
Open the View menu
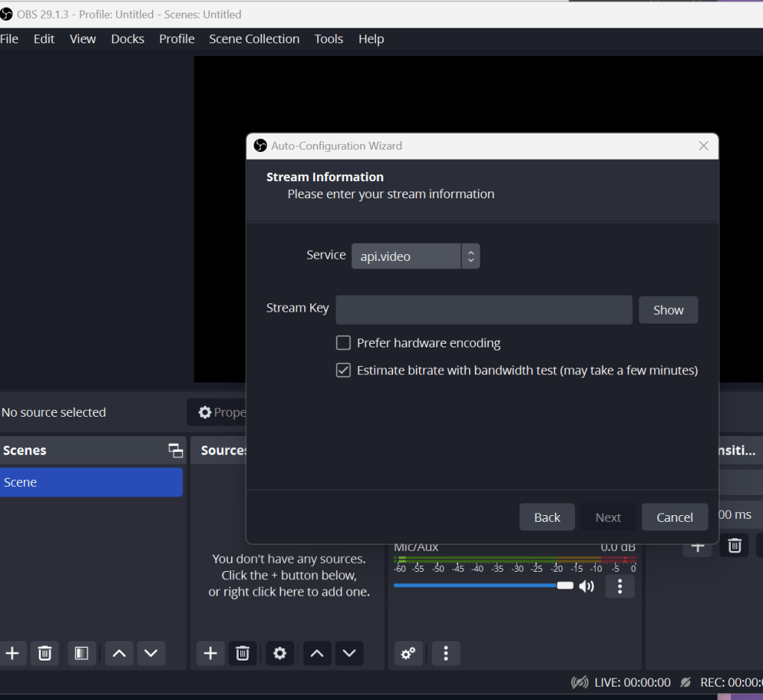(x=83, y=39)
